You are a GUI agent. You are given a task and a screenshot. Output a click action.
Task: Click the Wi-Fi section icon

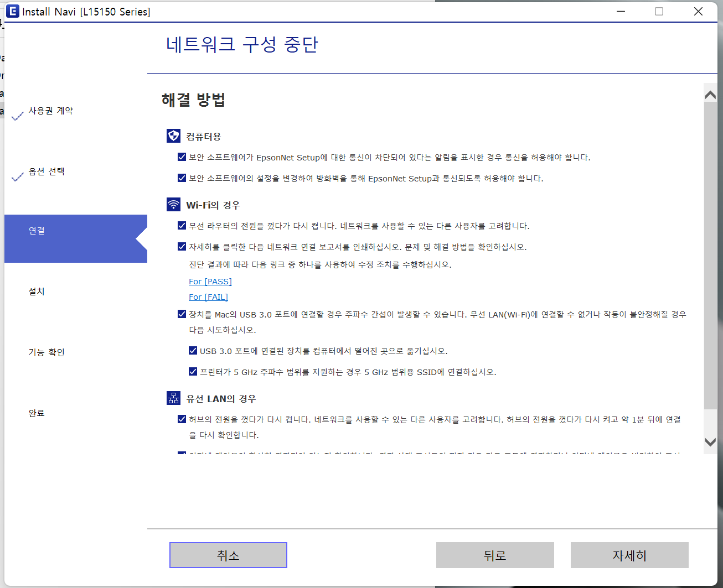pos(173,205)
